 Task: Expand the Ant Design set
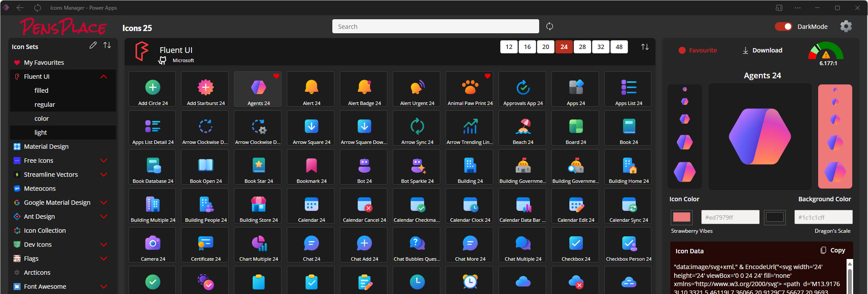(104, 217)
